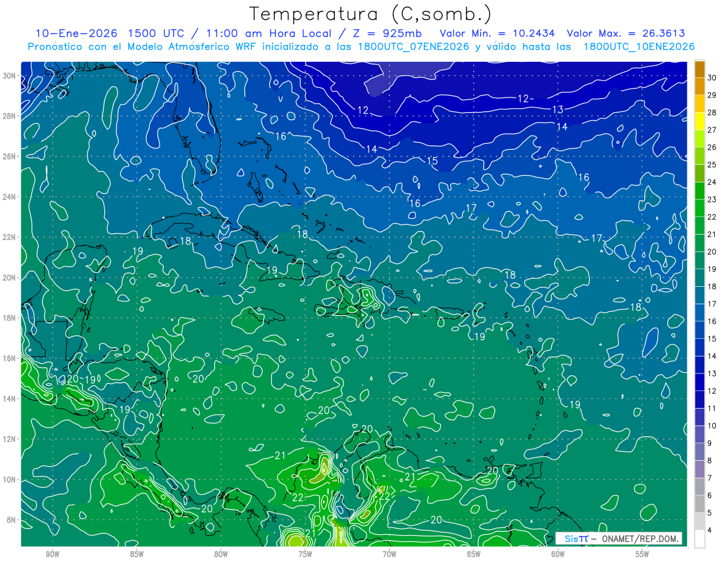Click the color scale label 26
This screenshot has width=728, height=562.
(712, 147)
